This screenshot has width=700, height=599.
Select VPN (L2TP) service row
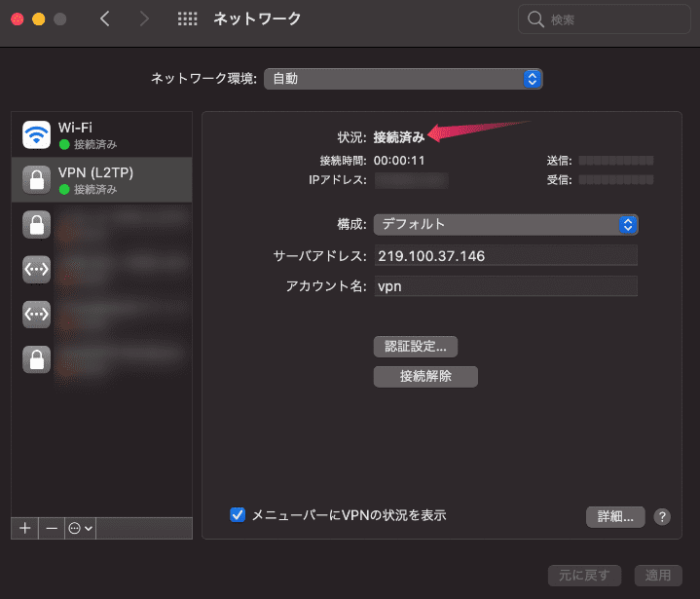[102, 179]
